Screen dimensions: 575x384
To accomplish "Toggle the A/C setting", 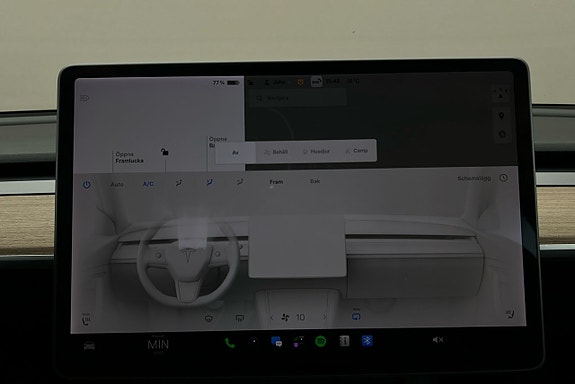I will point(148,184).
